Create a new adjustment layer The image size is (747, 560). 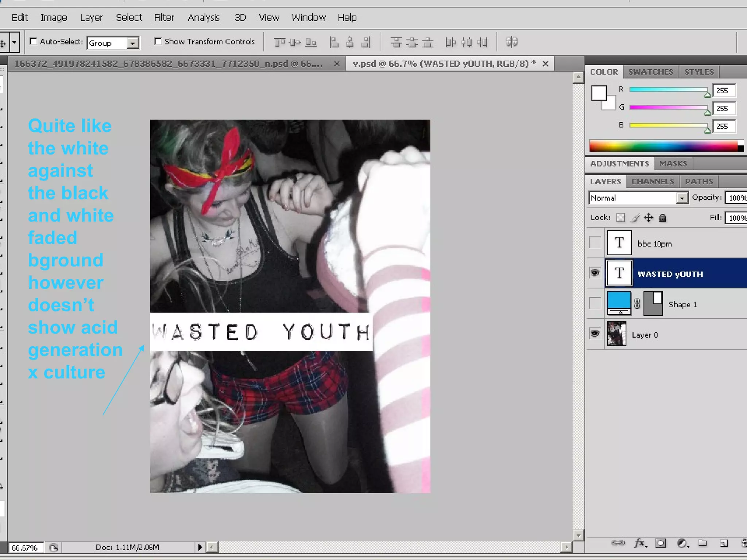[682, 543]
